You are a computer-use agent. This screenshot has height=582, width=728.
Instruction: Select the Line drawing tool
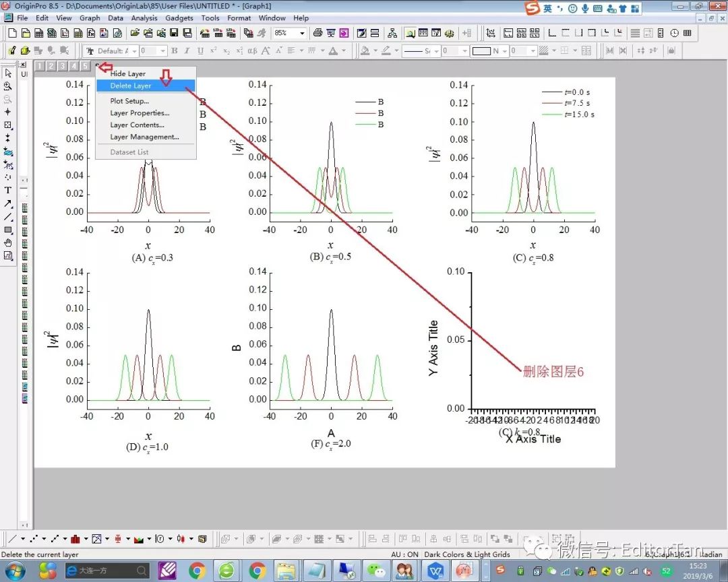pos(8,217)
